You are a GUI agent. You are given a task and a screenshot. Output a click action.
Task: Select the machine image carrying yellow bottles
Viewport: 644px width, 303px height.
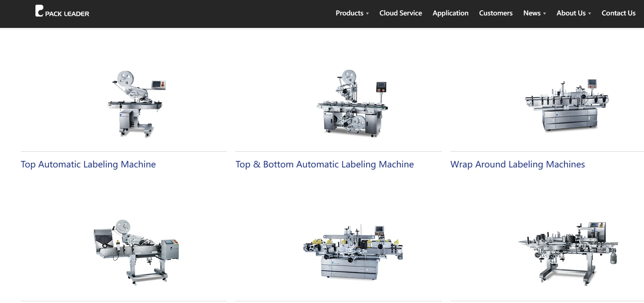click(x=353, y=252)
